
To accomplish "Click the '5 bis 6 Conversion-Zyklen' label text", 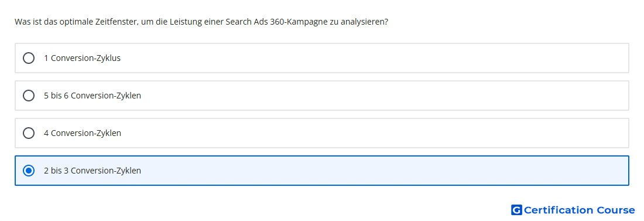I will tap(93, 96).
